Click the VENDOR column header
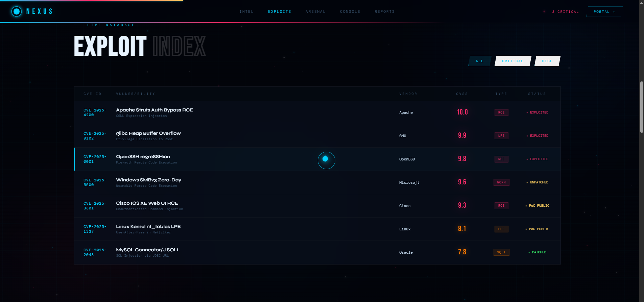 coord(408,94)
